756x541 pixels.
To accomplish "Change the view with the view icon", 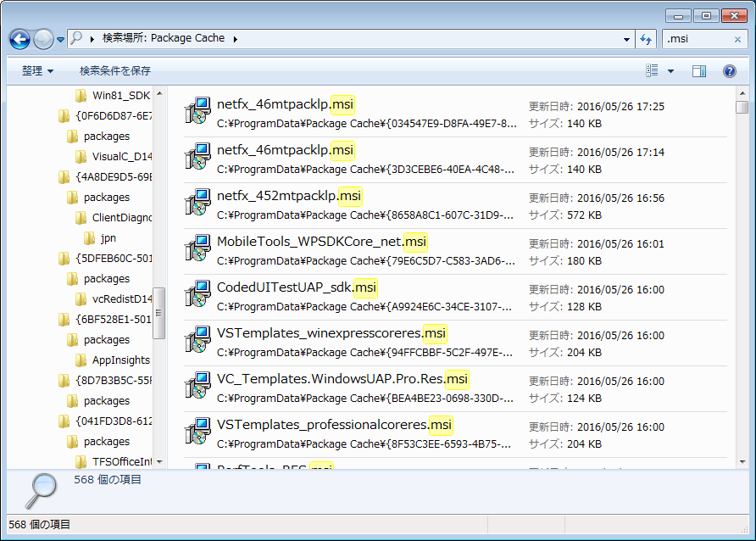I will tap(652, 71).
